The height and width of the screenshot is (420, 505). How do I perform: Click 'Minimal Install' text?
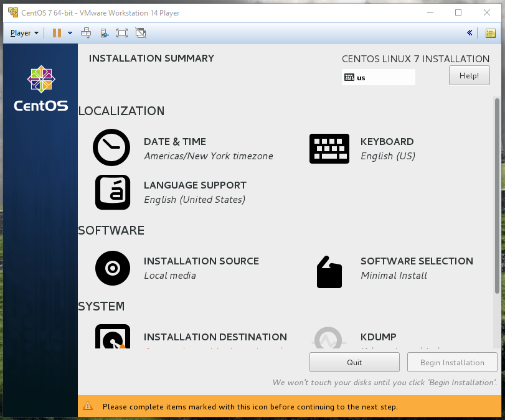(x=394, y=276)
